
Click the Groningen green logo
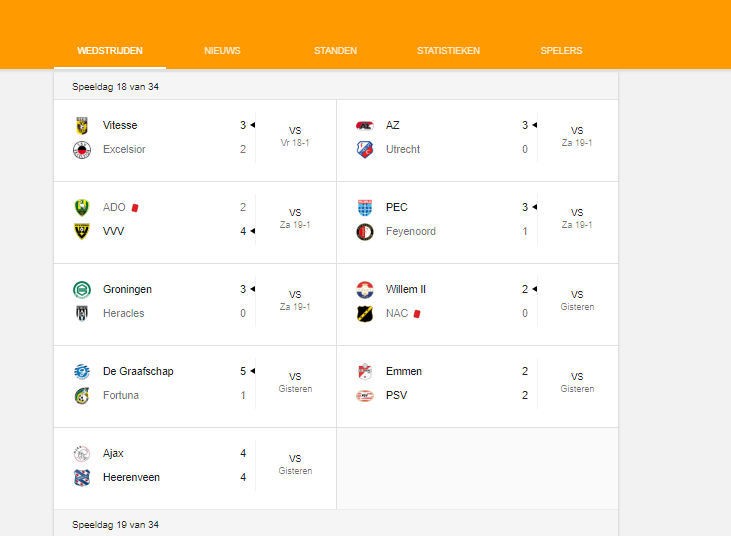coord(82,289)
